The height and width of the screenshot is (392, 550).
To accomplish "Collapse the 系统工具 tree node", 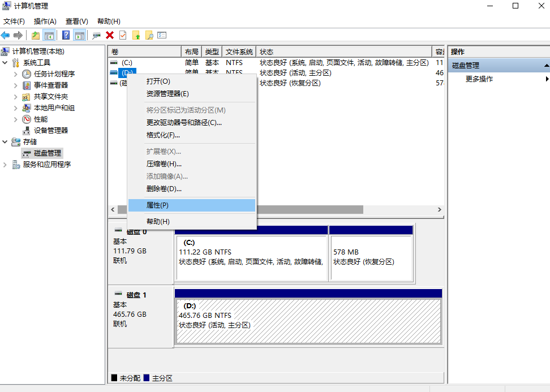I will tap(5, 62).
